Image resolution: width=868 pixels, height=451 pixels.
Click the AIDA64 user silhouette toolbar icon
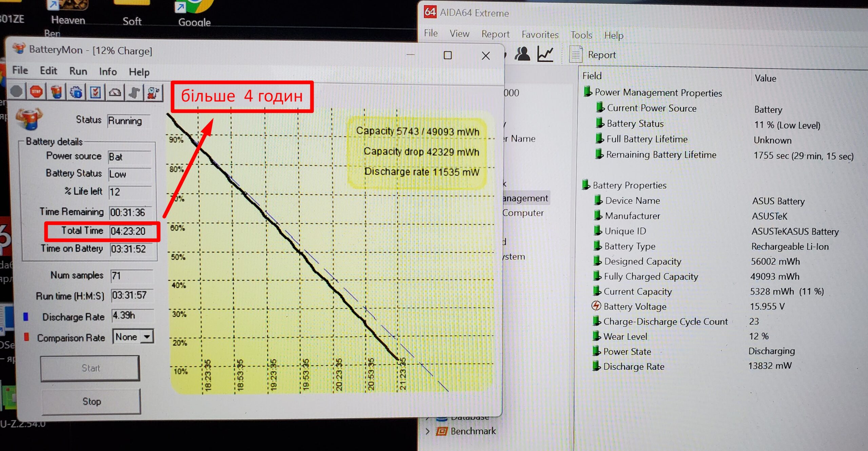click(522, 54)
